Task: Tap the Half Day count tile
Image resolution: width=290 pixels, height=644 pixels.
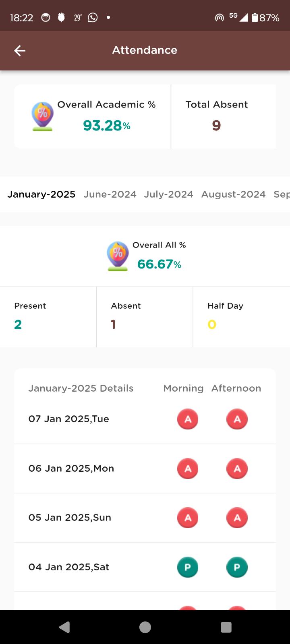Action: tap(242, 317)
